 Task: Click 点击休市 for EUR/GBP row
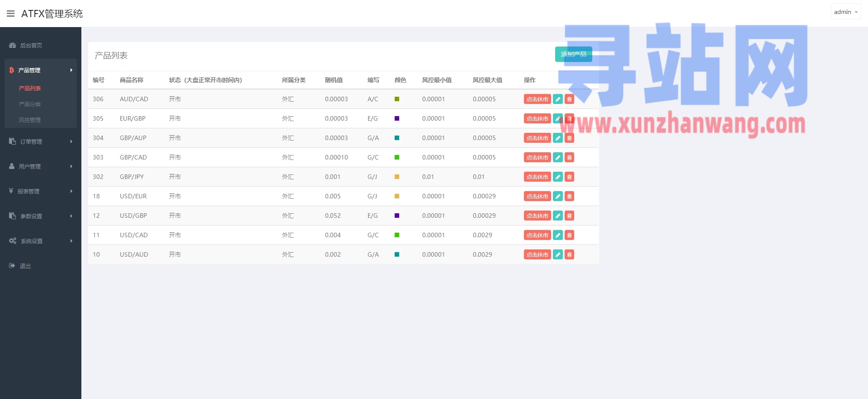537,118
